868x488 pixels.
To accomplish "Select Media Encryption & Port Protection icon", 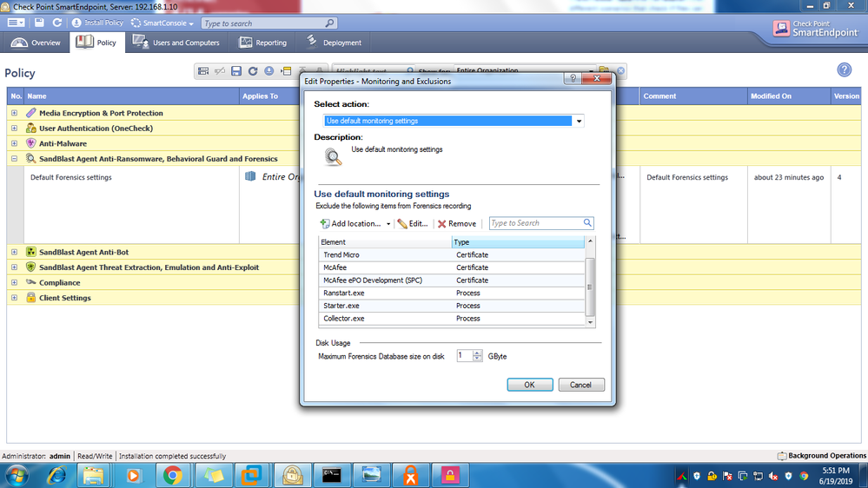I will coord(31,113).
